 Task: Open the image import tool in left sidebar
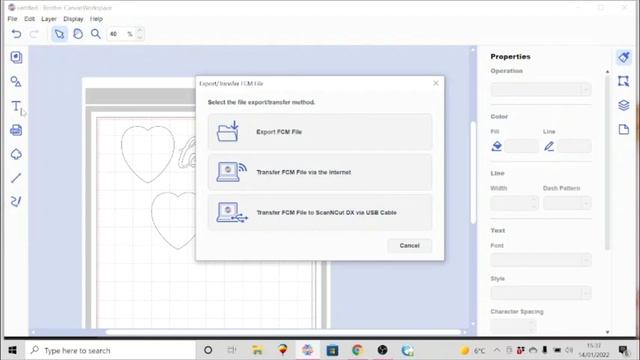click(16, 58)
